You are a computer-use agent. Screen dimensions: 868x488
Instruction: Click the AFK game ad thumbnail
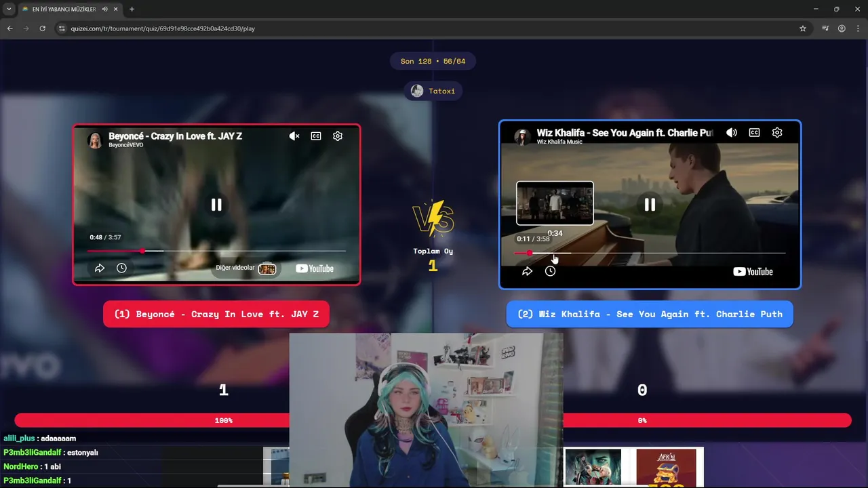coord(666,467)
